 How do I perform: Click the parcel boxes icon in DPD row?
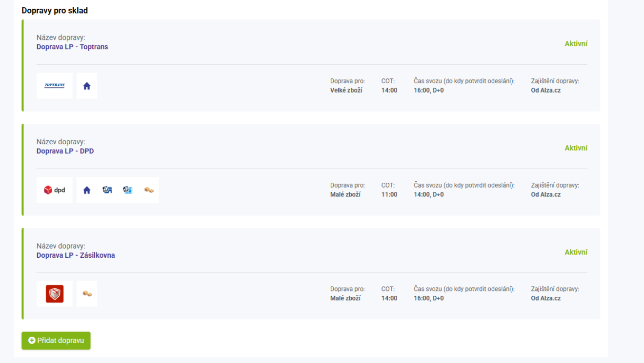click(149, 190)
